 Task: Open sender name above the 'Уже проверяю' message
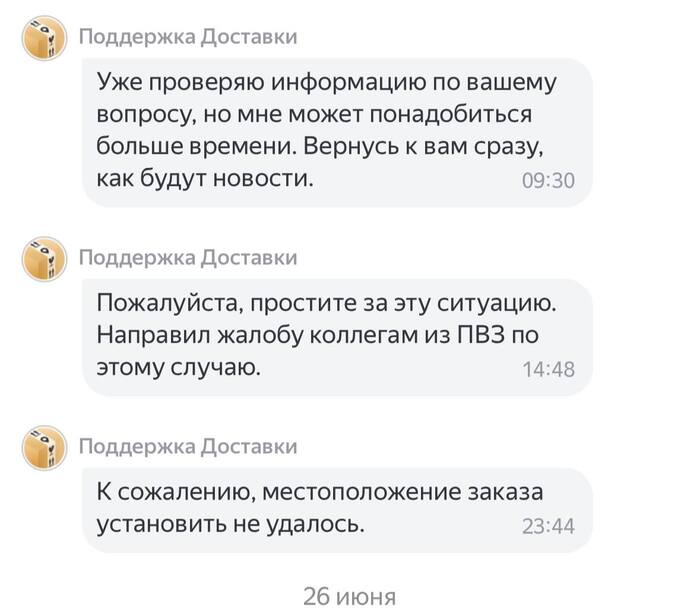(188, 37)
